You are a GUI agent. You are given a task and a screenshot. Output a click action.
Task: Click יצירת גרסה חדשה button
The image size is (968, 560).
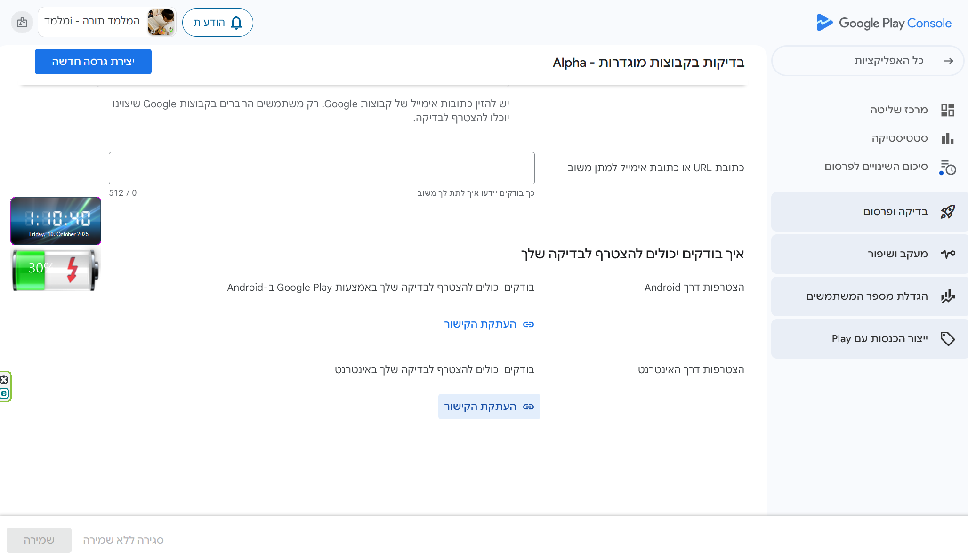[93, 62]
